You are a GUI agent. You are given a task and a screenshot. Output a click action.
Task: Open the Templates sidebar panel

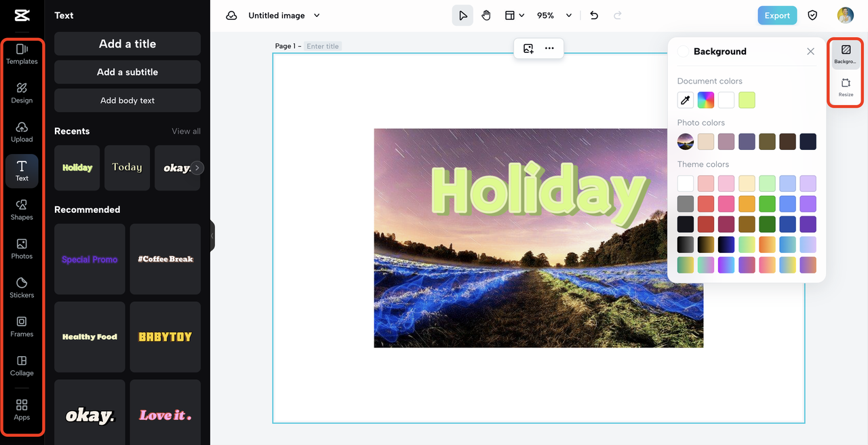[22, 54]
